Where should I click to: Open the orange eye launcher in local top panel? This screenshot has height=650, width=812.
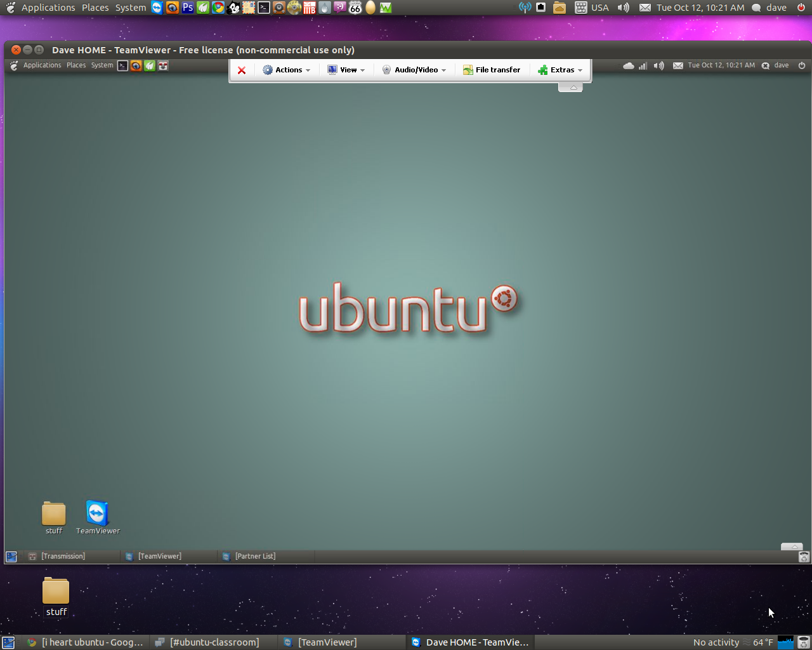(x=173, y=8)
